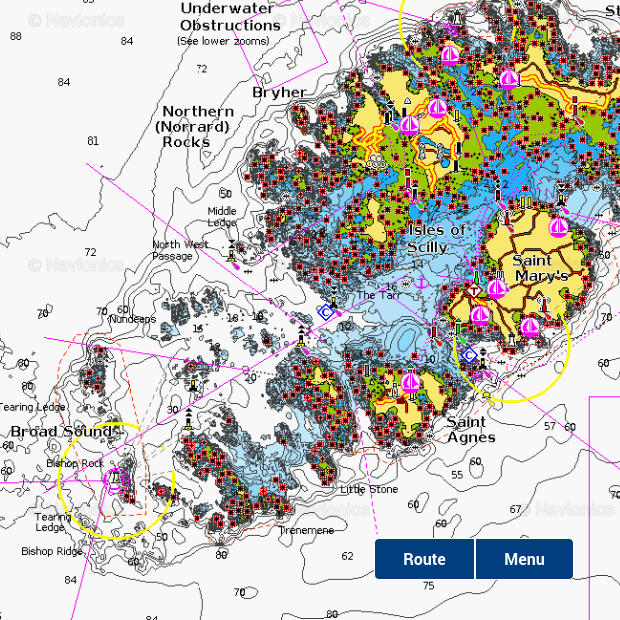Tap the sailboat marina icon above Saint Agnes
Screen dimensions: 620x620
(x=410, y=382)
